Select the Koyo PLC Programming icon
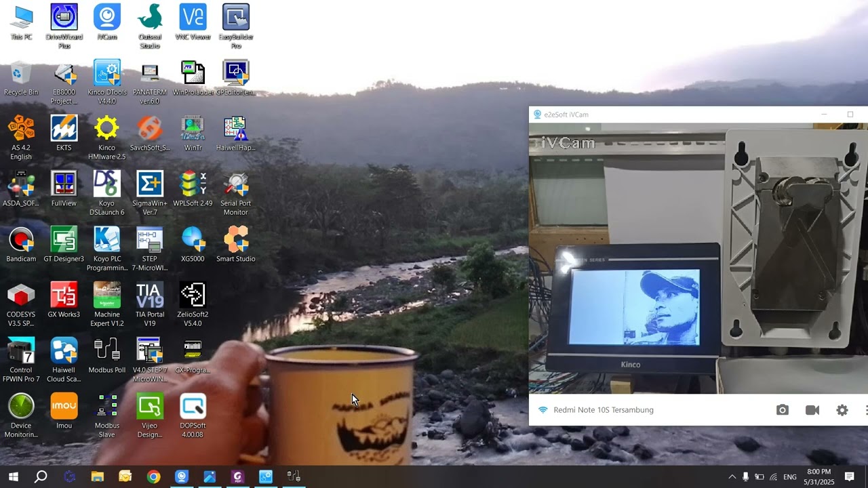Image resolution: width=868 pixels, height=488 pixels. 107,249
